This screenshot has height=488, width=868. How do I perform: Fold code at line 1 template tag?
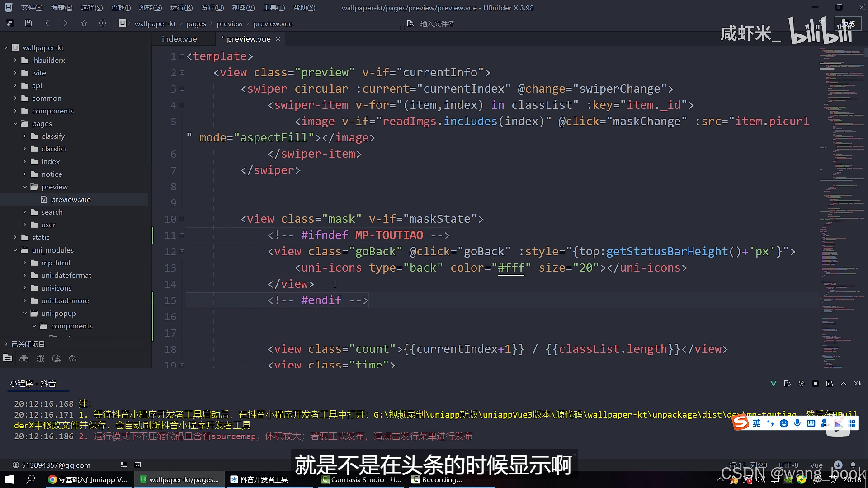pos(182,56)
